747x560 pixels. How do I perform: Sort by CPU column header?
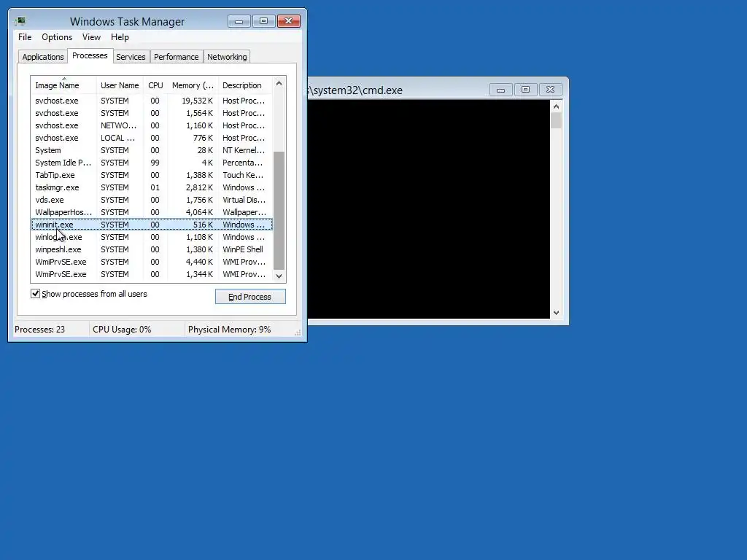(155, 85)
